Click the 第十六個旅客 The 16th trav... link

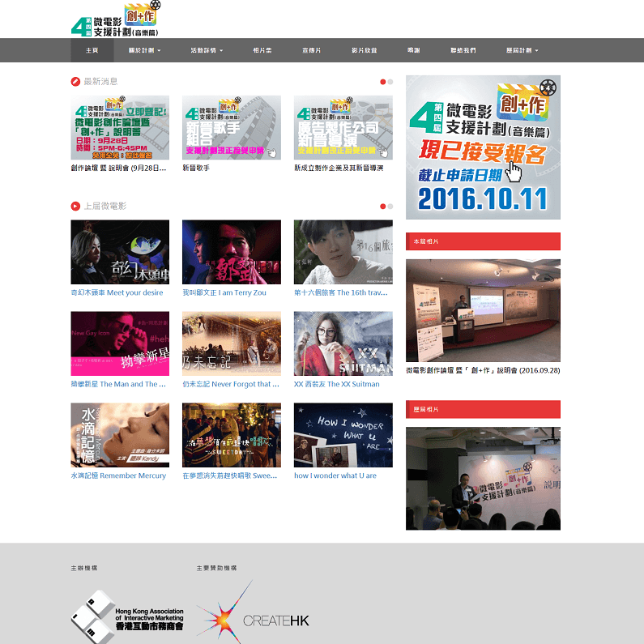(341, 292)
